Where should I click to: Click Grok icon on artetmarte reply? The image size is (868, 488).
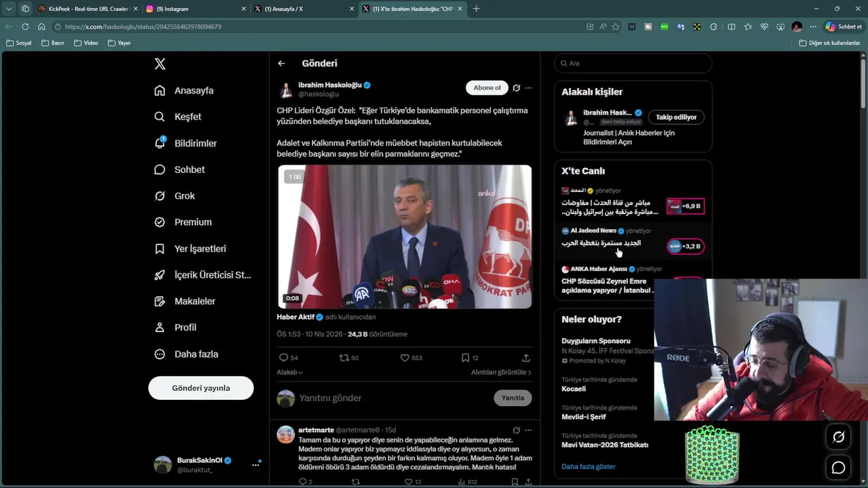[516, 430]
